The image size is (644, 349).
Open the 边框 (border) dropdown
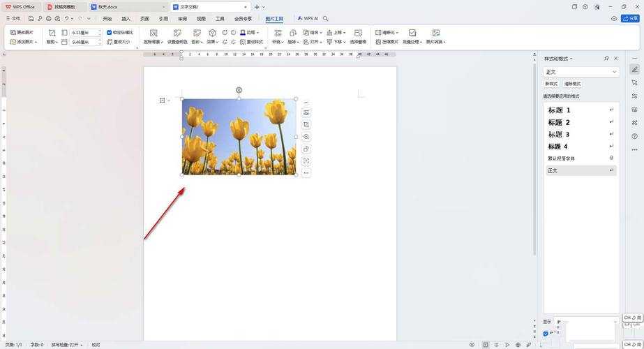coord(250,33)
